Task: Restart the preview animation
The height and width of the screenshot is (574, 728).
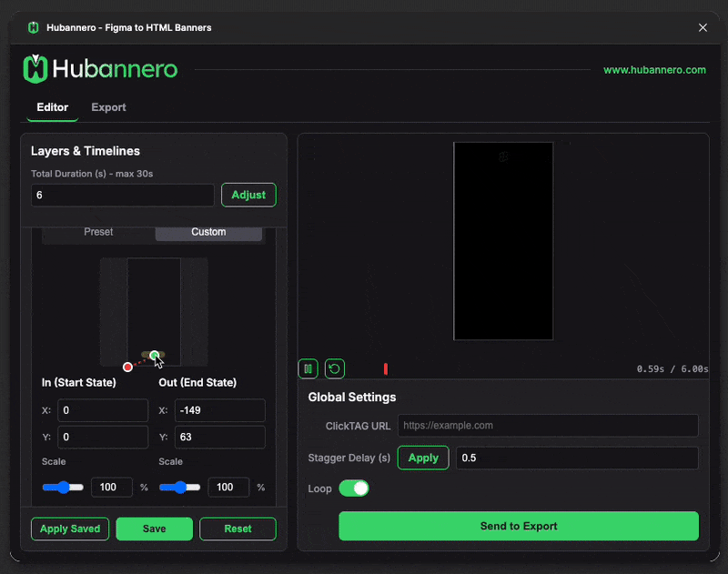Action: coord(334,369)
